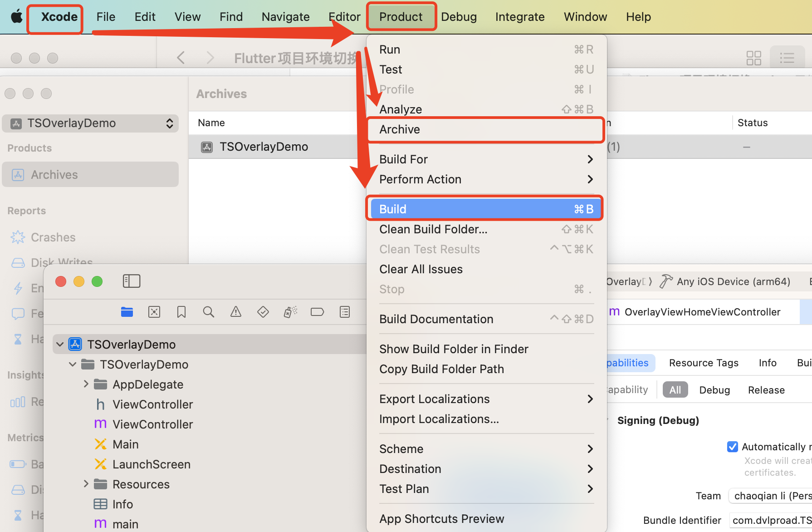Select Build Documentation menu item
This screenshot has width=812, height=532.
[x=486, y=319]
